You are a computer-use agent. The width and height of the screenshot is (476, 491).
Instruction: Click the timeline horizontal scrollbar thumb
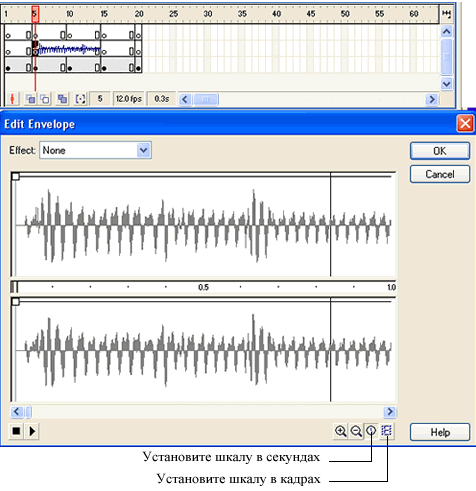point(206,99)
